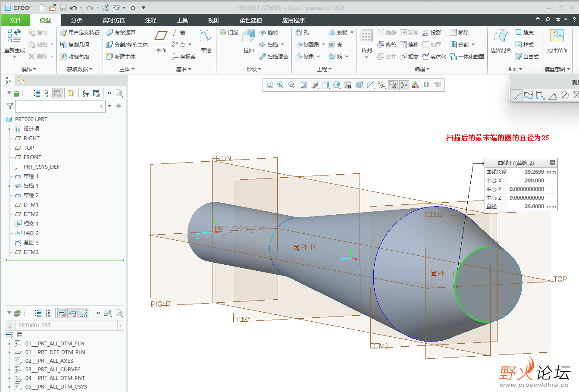Switch to the 分析 ribbon tab
The image size is (579, 392).
77,20
